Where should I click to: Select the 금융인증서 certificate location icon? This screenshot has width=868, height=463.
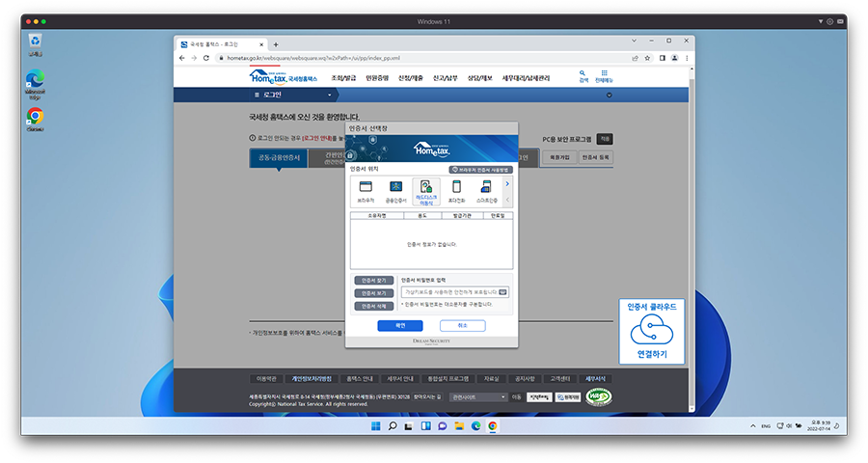click(x=395, y=192)
